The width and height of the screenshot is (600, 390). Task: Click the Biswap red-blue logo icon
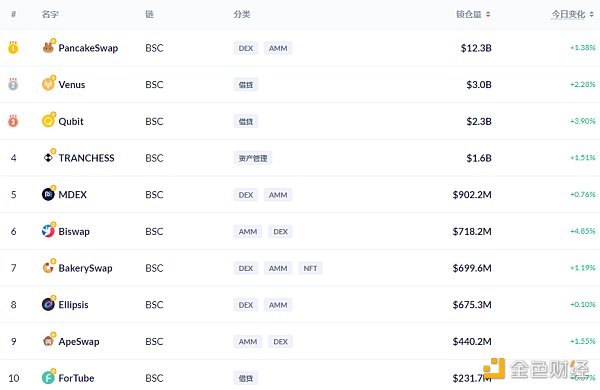pos(48,231)
